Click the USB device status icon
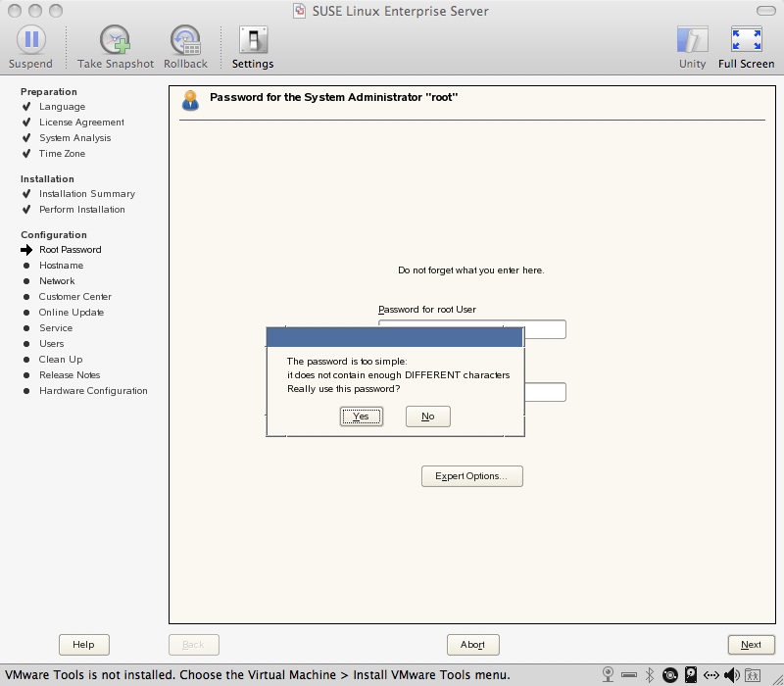784x686 pixels. tap(629, 675)
